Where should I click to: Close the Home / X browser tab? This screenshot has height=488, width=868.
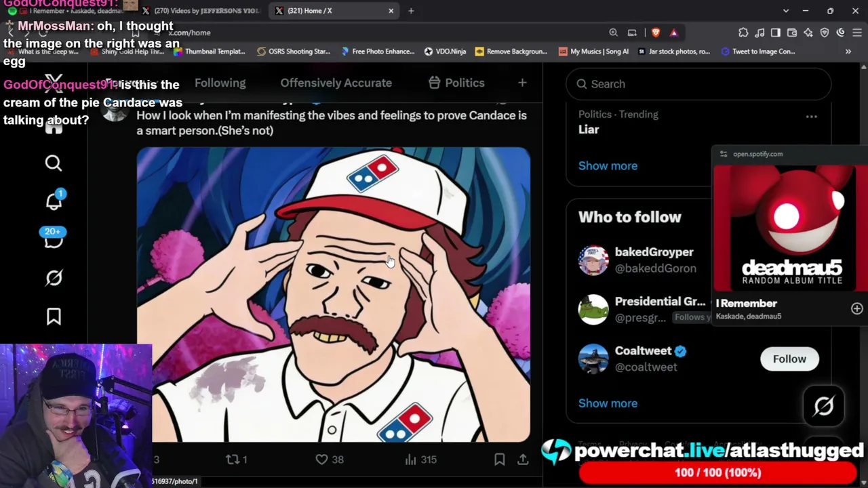click(391, 11)
